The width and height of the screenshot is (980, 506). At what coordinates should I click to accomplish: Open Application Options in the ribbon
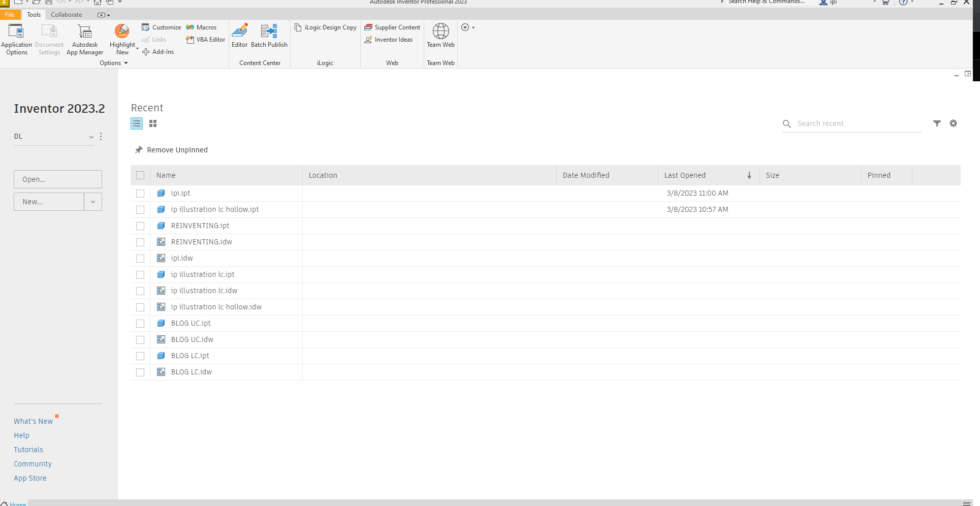16,39
